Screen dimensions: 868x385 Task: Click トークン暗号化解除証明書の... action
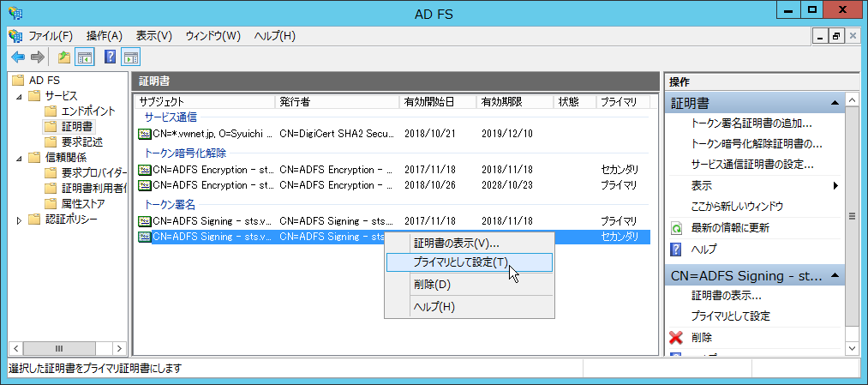pos(756,144)
